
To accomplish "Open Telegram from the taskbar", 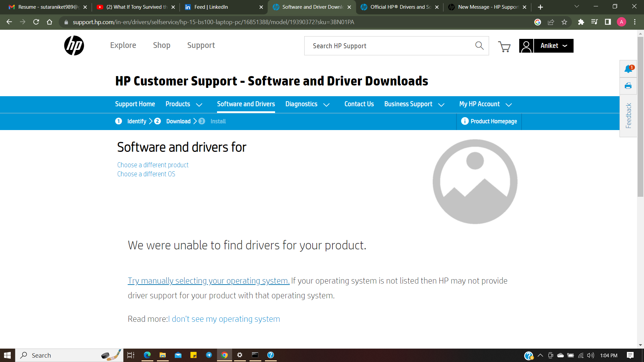I will pyautogui.click(x=209, y=355).
